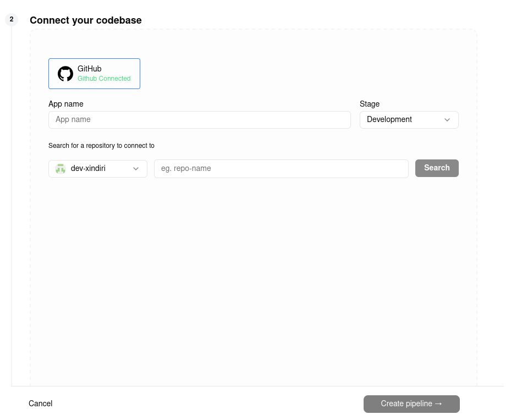Click the dev-xindiri organization avatar icon
Image resolution: width=511 pixels, height=420 pixels.
coord(61,169)
